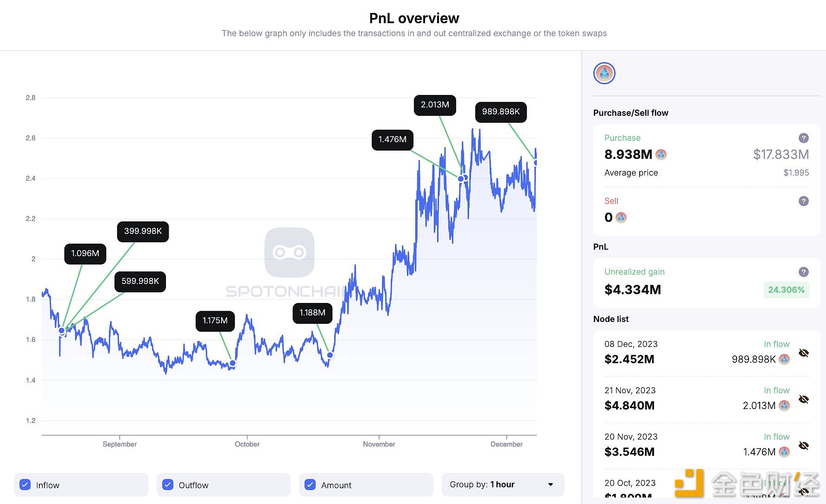Uncheck the Outflow checkbox
Image resolution: width=826 pixels, height=504 pixels.
click(x=168, y=485)
